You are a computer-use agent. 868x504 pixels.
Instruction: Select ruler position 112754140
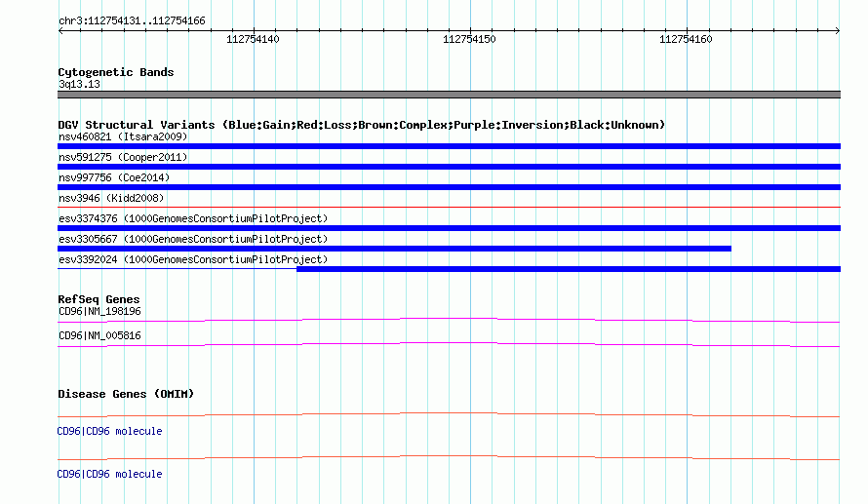coord(253,39)
